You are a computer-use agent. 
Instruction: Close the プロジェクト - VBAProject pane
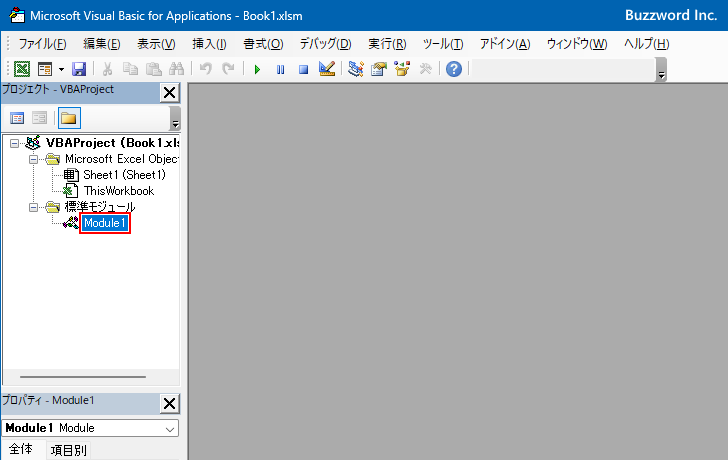pyautogui.click(x=169, y=93)
